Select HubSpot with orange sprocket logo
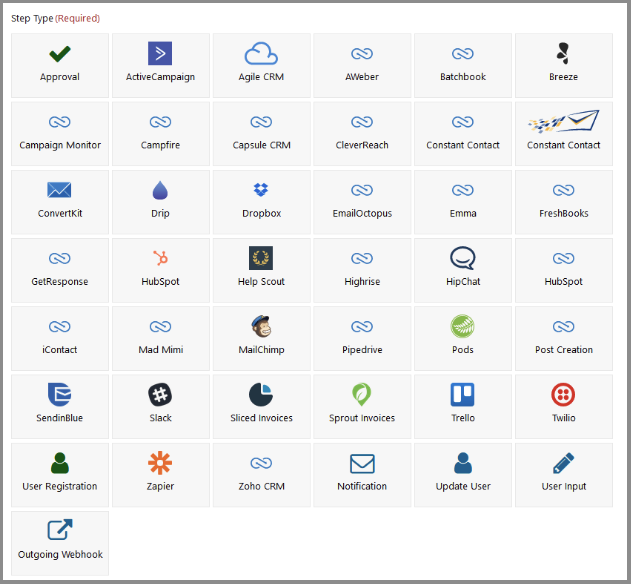 pyautogui.click(x=161, y=270)
